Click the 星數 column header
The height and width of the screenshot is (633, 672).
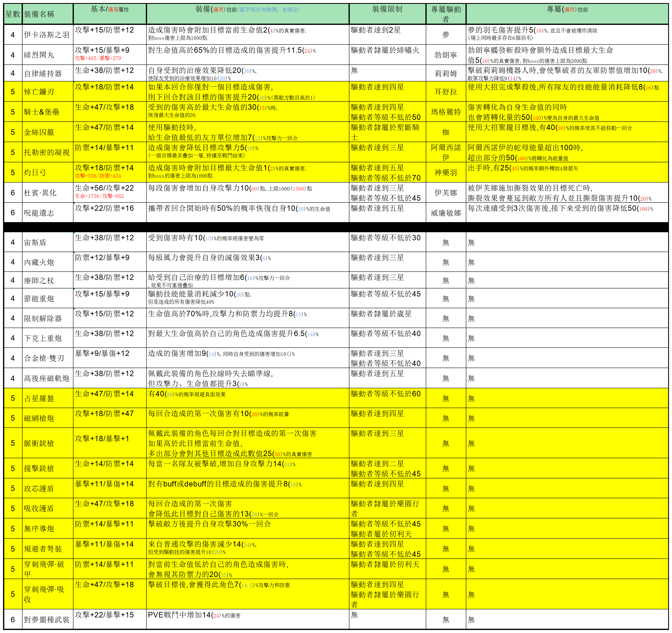13,14
